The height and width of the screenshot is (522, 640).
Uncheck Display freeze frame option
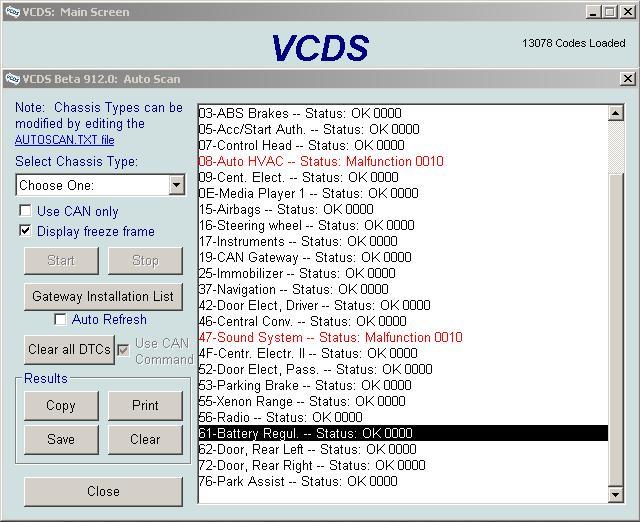pos(26,231)
